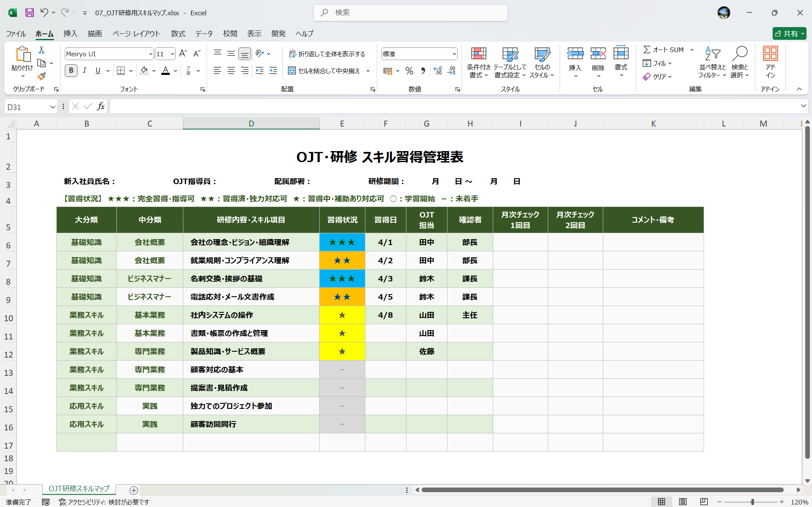
Task: Toggle italic formatting on
Action: (84, 71)
